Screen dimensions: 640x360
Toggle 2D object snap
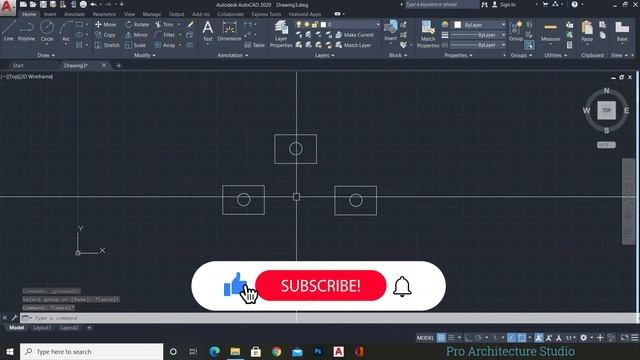tap(522, 338)
